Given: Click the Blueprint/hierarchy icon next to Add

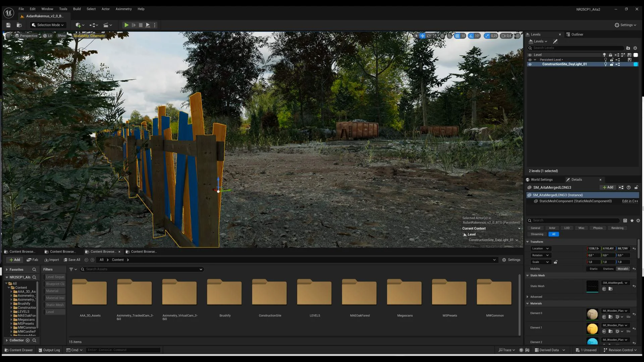Looking at the screenshot, I should pyautogui.click(x=621, y=187).
